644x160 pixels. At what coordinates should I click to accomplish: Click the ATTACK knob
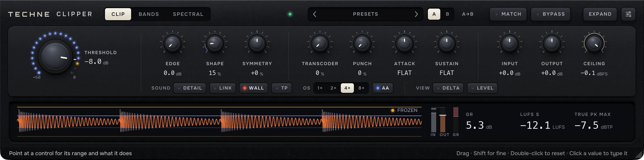[405, 44]
